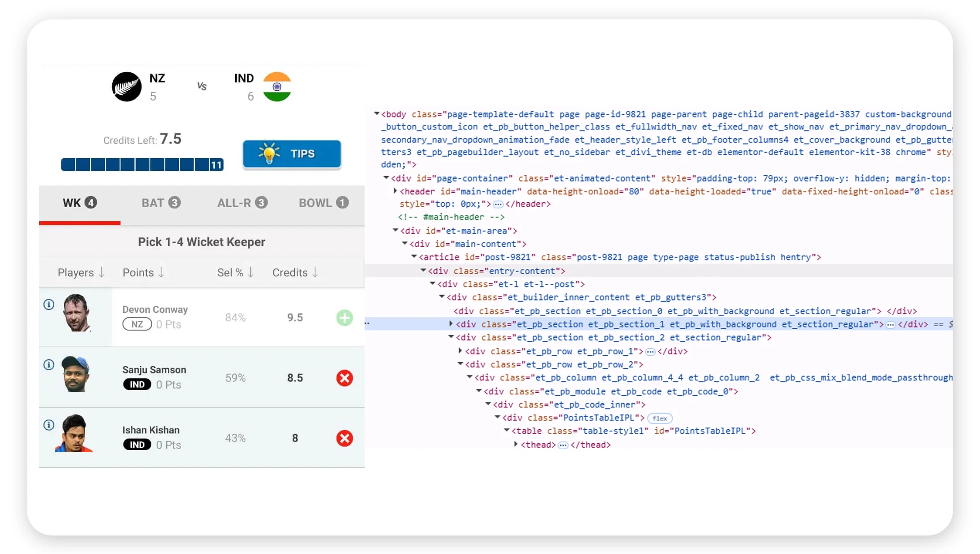
Task: Click the lightbulb TIPS button
Action: tap(292, 154)
